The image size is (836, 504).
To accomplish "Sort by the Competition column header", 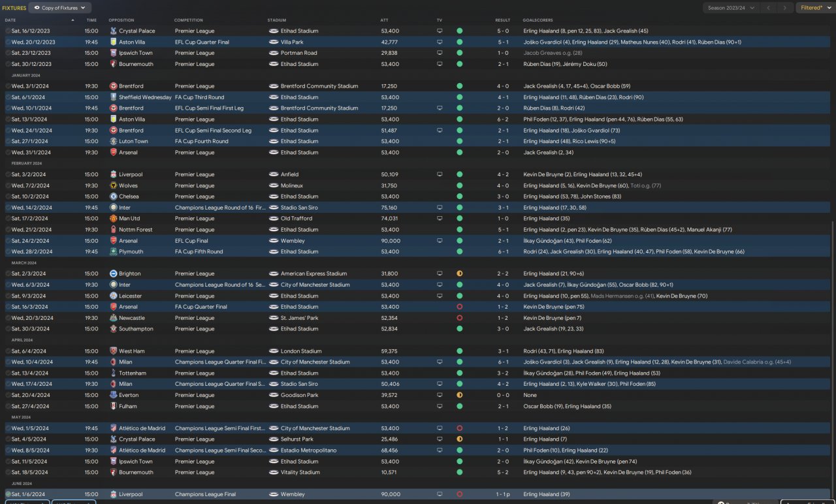I will click(189, 20).
